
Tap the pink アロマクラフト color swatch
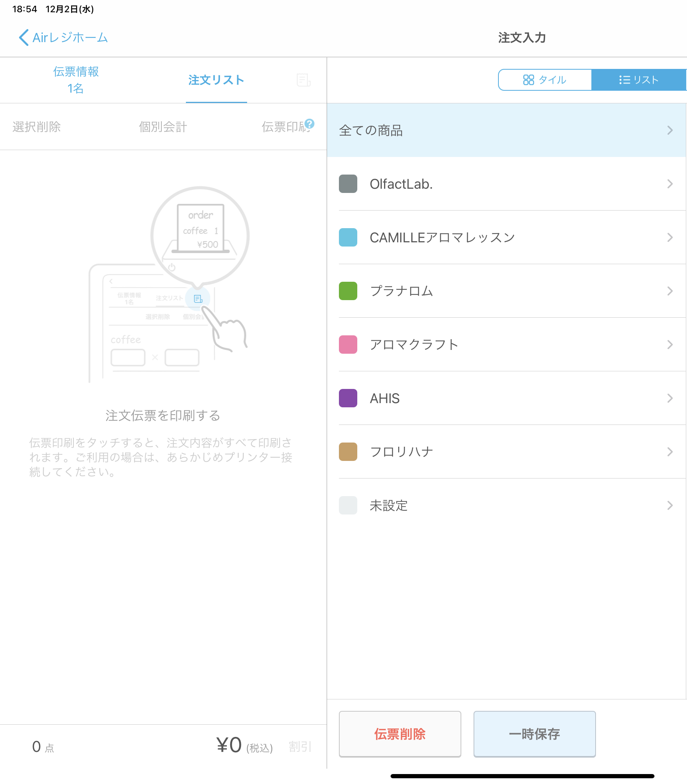(x=348, y=345)
